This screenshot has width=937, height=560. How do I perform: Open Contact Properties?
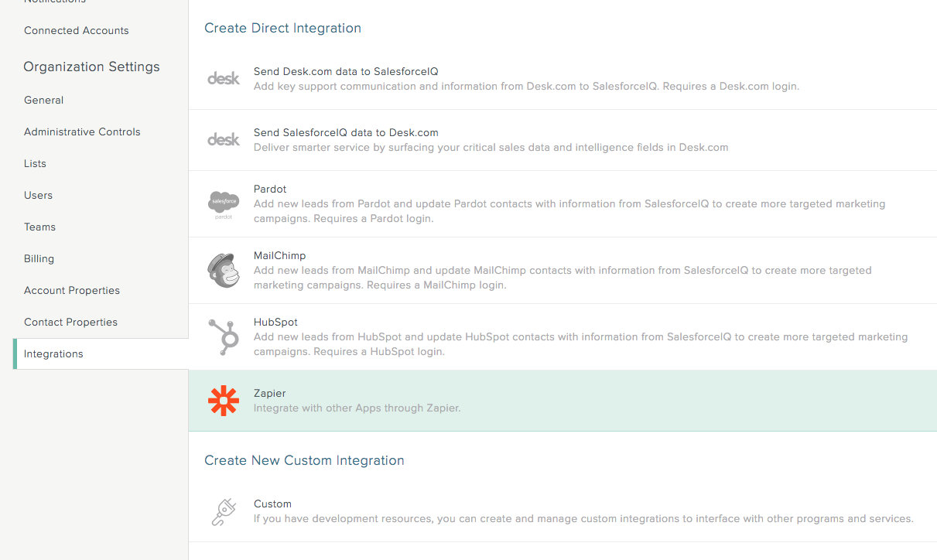(x=70, y=322)
